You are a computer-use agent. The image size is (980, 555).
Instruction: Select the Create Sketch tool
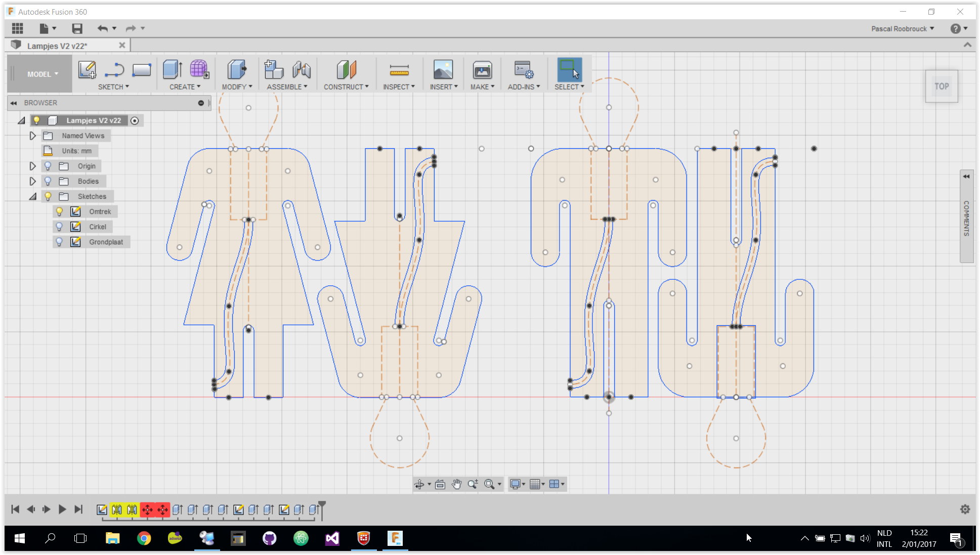87,70
